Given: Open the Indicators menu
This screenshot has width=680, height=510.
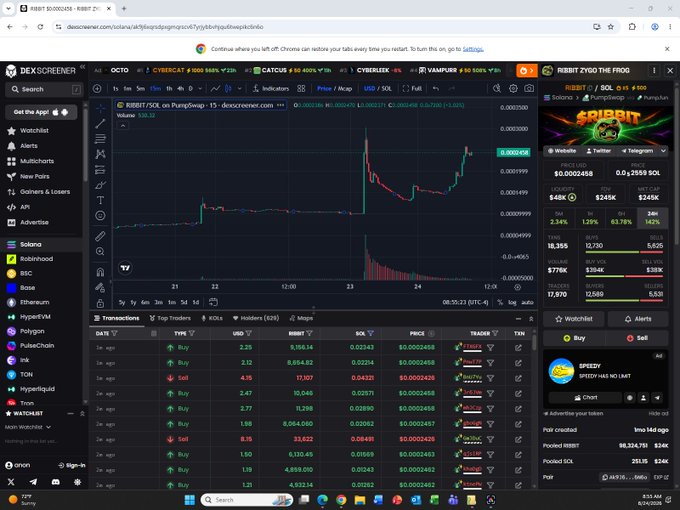Looking at the screenshot, I should tap(271, 88).
